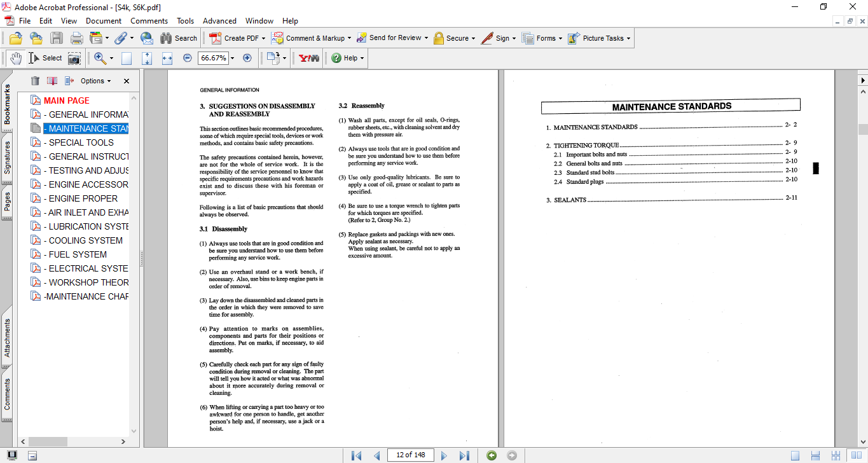
Task: Click the green Previous View arrow
Action: 491,455
